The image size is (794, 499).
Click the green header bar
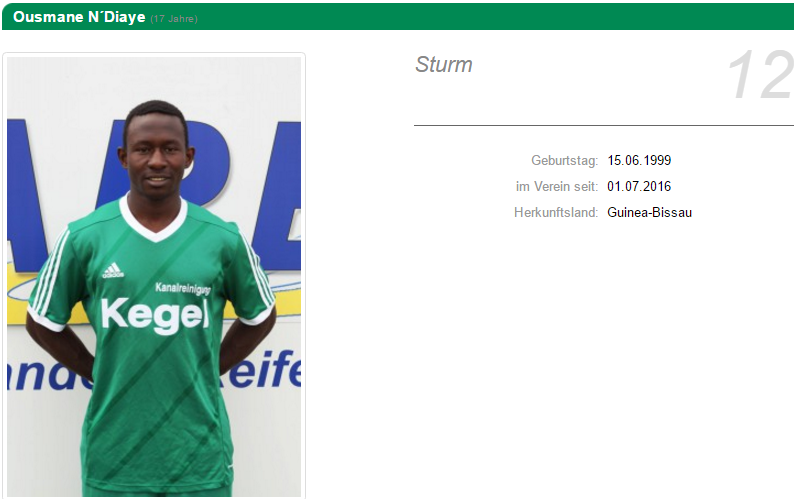click(x=398, y=17)
